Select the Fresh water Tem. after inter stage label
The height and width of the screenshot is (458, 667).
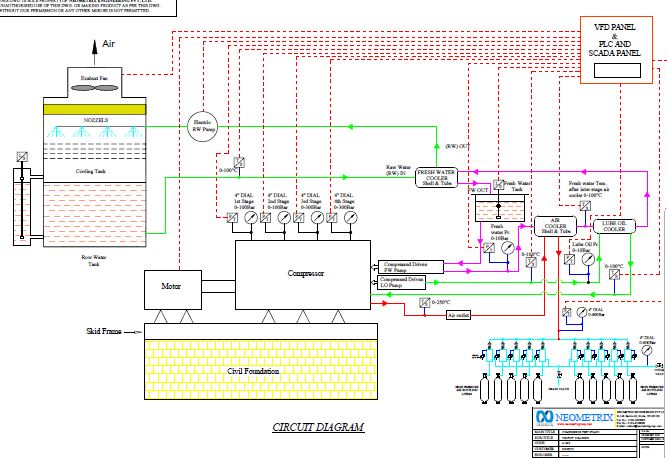588,189
